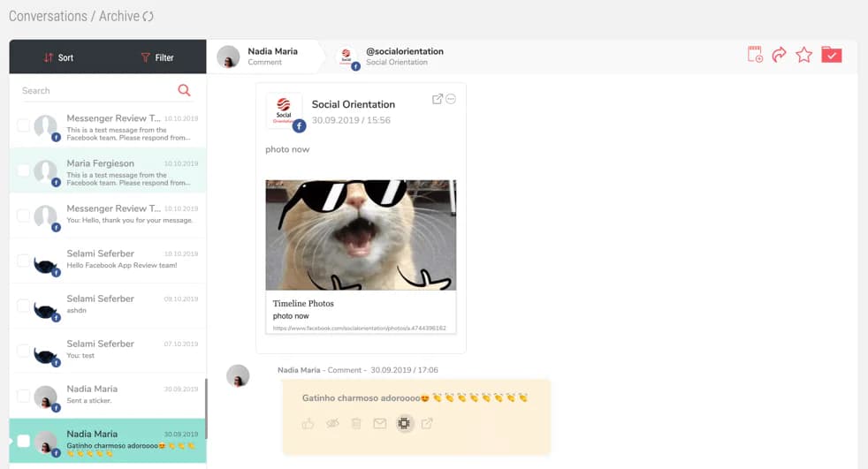The height and width of the screenshot is (469, 868).
Task: Tick checkbox for Nadia Maria 'Sent a sticker' row
Action: tap(23, 396)
